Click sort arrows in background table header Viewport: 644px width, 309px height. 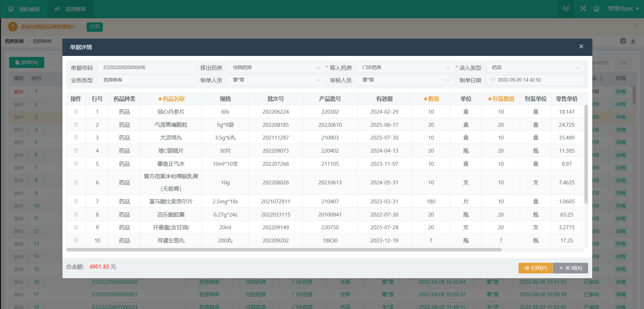click(602, 79)
